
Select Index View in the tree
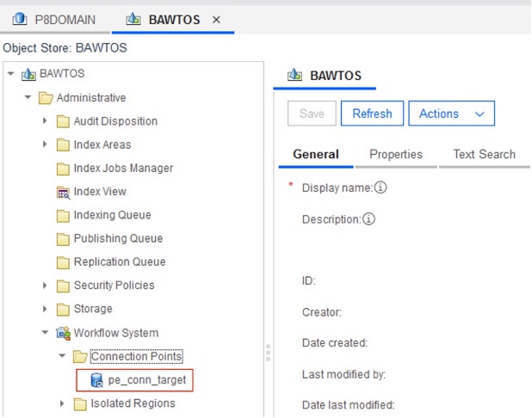pyautogui.click(x=100, y=192)
